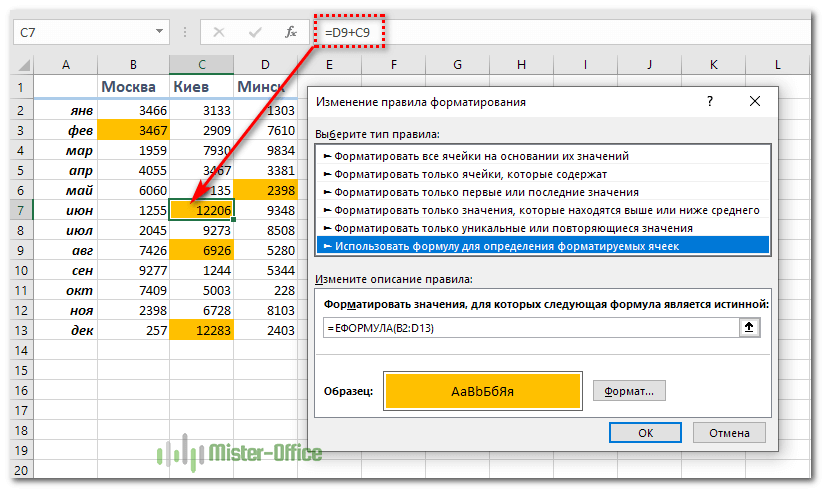Image resolution: width=822 pixels, height=489 pixels.
Task: Expand the Name Box dropdown arrow
Action: tap(158, 33)
